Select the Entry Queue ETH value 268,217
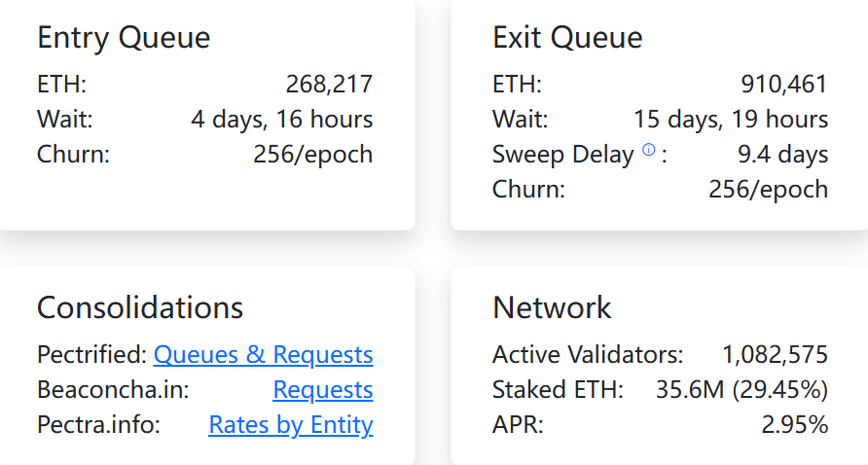 tap(329, 84)
